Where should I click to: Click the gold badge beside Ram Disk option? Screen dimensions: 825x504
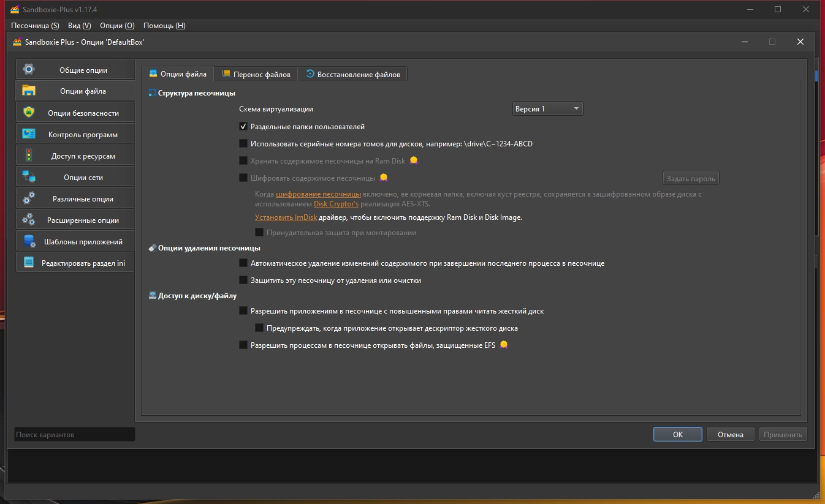tap(414, 160)
